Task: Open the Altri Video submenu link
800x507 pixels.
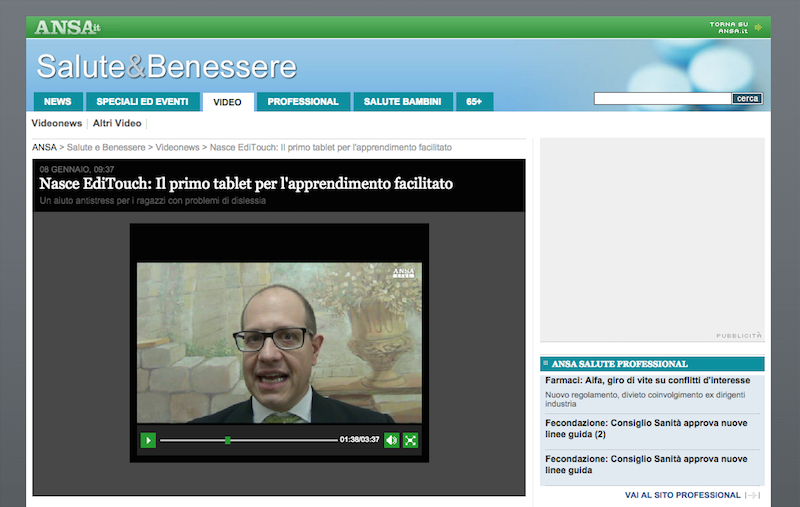Action: [x=117, y=123]
